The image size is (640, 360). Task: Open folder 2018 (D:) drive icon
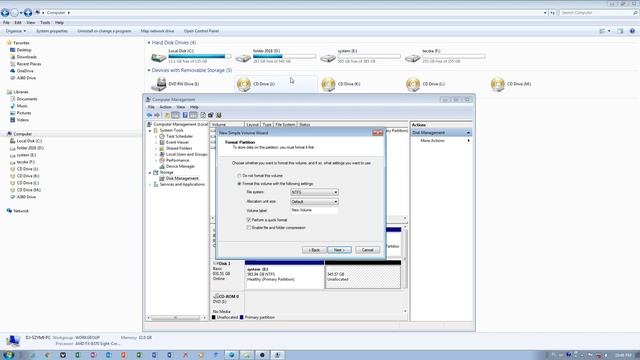pyautogui.click(x=243, y=58)
